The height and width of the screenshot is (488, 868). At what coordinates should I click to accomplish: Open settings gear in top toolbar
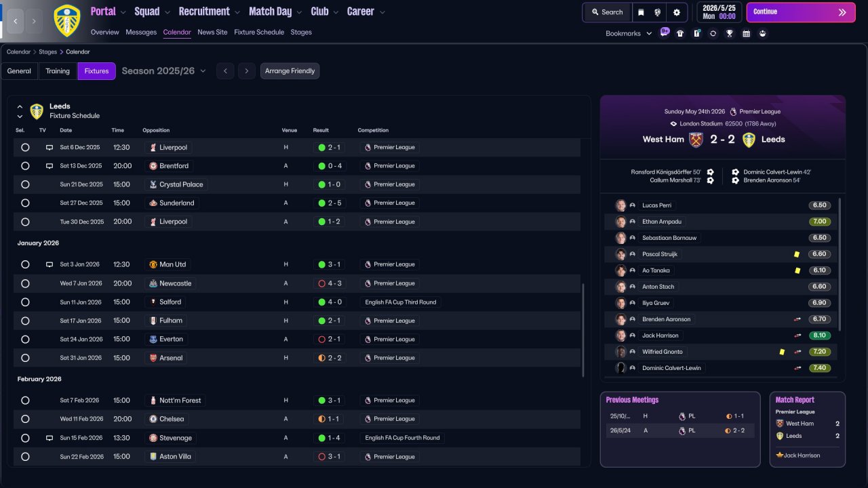[676, 12]
